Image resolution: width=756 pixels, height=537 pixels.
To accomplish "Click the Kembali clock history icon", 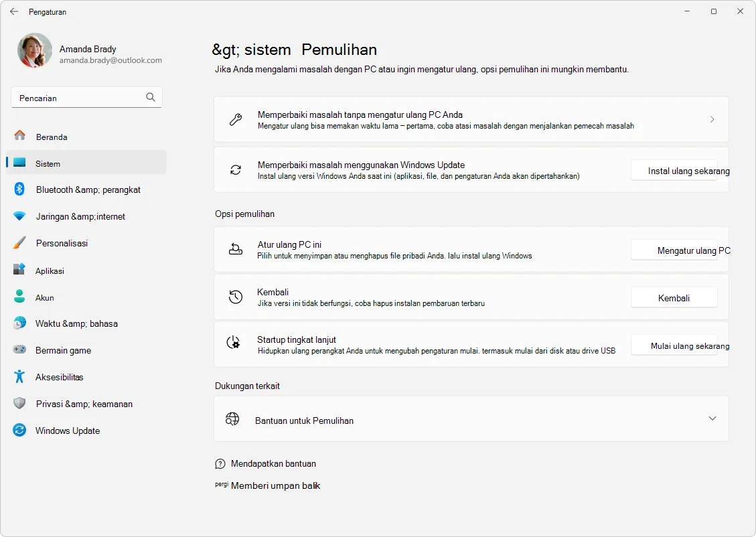I will tap(236, 297).
